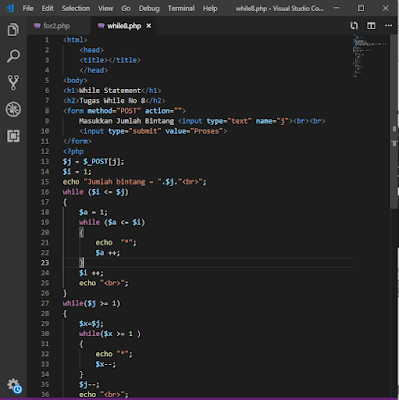Click the '$j = $_POST[j];' line
399x400 pixels.
(93, 161)
